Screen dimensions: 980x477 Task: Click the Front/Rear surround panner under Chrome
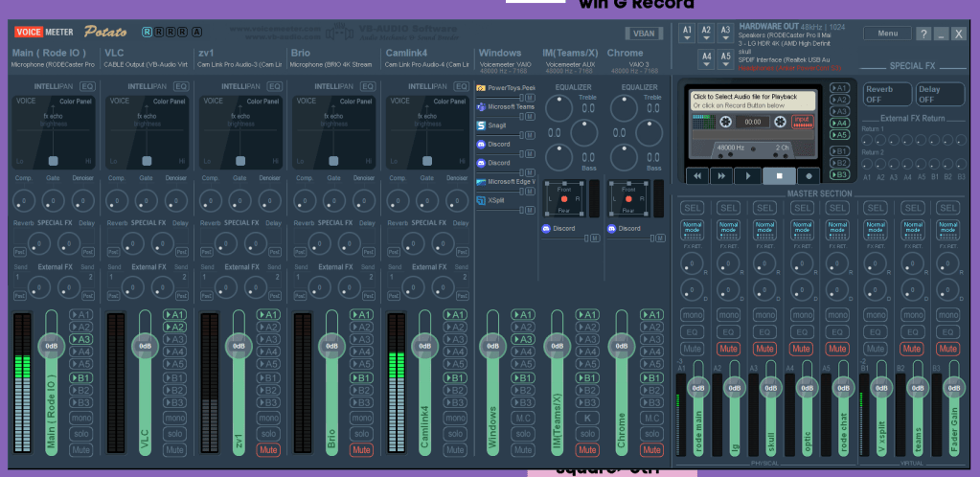point(628,199)
